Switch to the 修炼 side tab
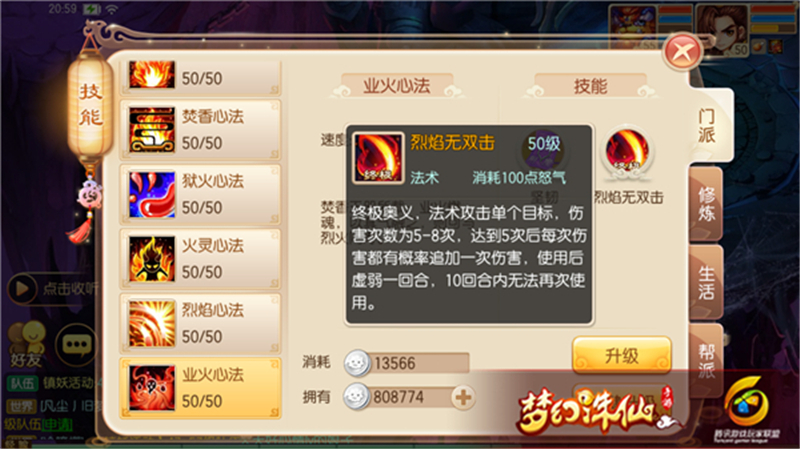Screen dimensions: 800x449 coord(706,204)
